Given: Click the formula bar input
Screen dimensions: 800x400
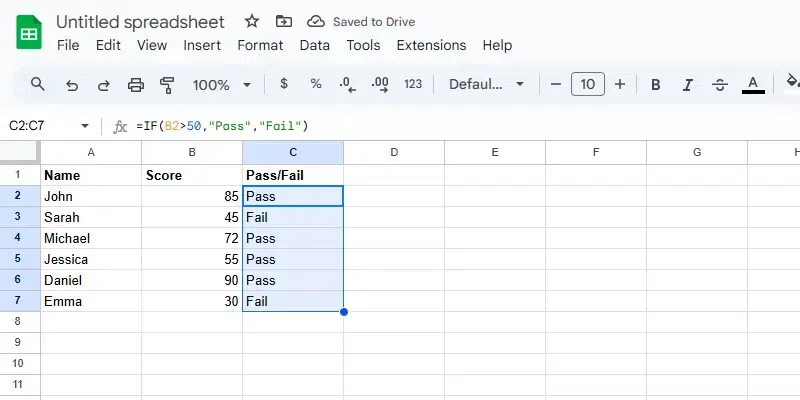Looking at the screenshot, I should tap(450, 126).
